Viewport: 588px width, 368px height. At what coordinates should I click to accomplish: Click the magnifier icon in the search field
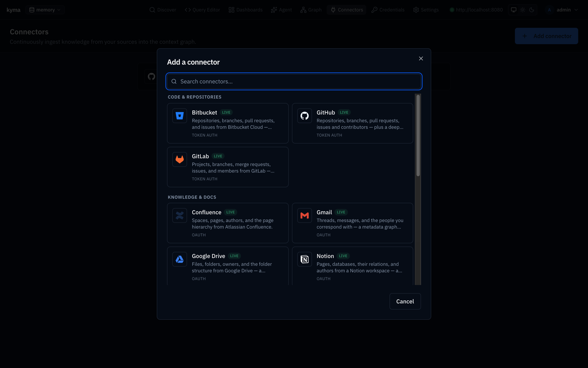pyautogui.click(x=174, y=81)
